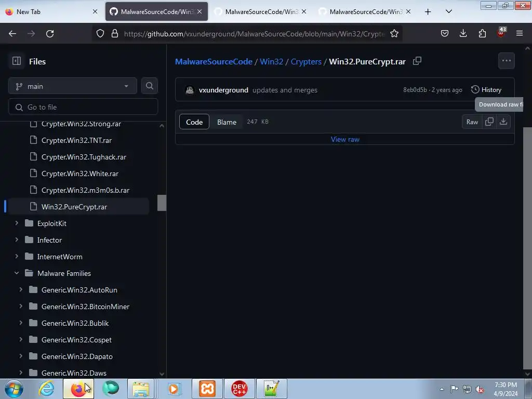This screenshot has width=532, height=399.
Task: Expand the InternetWorm folder
Action: [17, 257]
